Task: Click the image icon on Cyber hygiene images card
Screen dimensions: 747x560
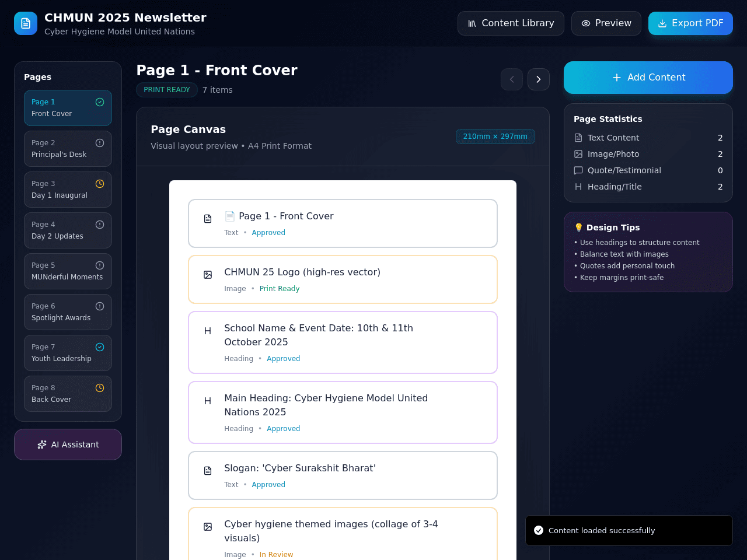Action: 208,527
